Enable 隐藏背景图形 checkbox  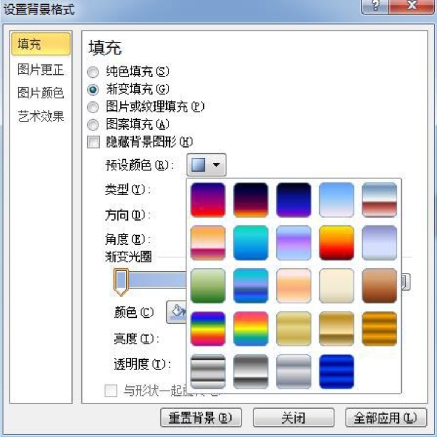point(93,142)
